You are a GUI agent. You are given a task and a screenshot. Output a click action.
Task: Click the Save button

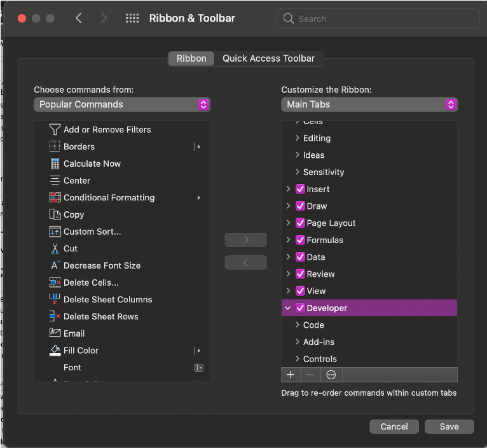click(449, 426)
